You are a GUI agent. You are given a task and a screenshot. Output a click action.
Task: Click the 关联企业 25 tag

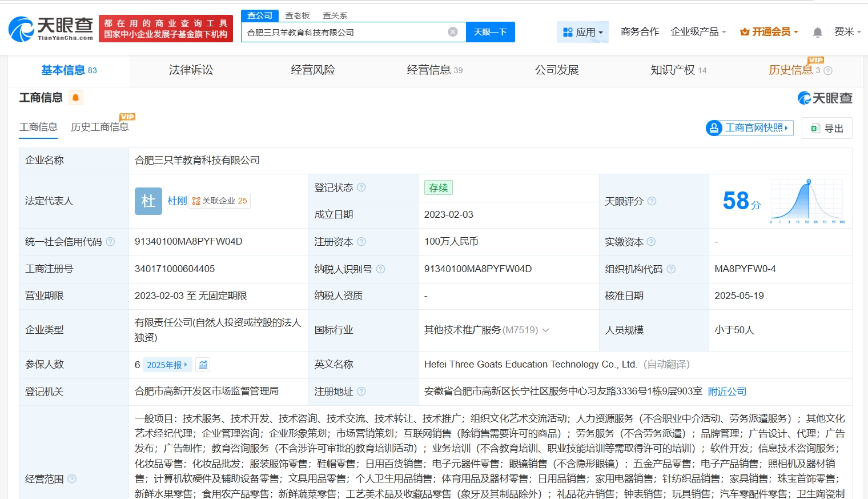[x=220, y=201]
